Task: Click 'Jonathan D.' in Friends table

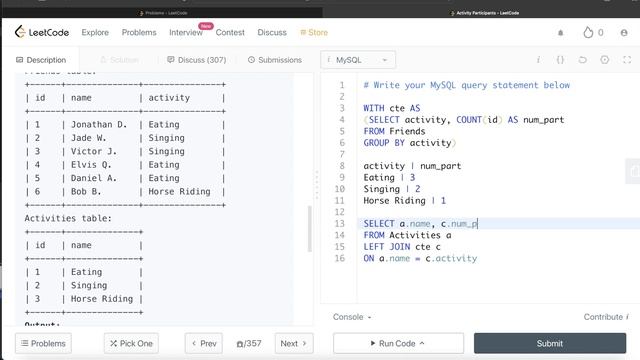Action: tap(99, 124)
